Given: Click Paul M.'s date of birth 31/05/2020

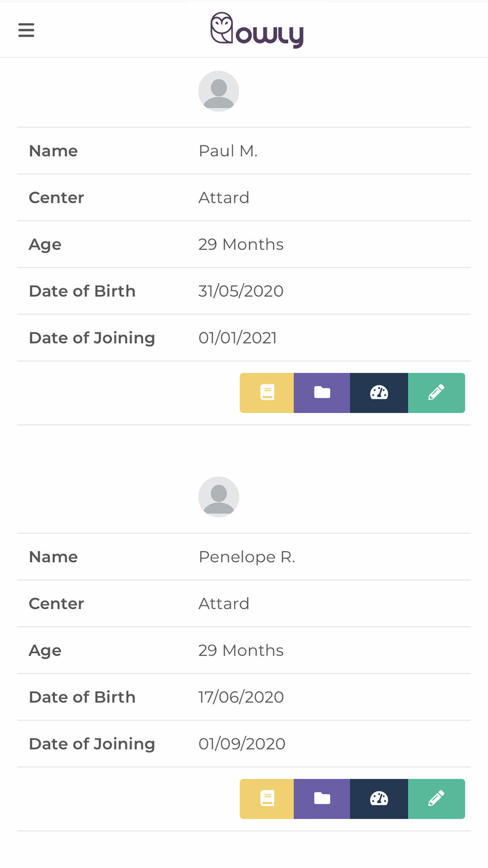Looking at the screenshot, I should [241, 291].
